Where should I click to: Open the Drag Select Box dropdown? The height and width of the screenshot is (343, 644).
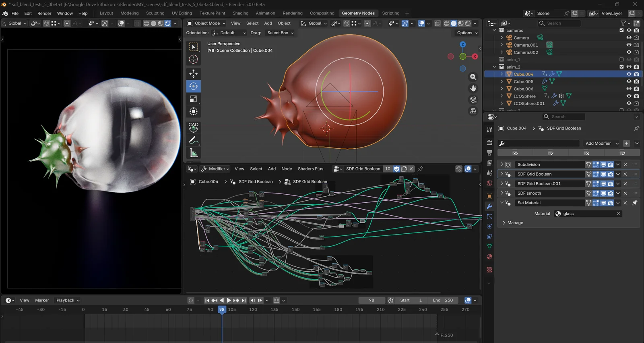tap(280, 33)
